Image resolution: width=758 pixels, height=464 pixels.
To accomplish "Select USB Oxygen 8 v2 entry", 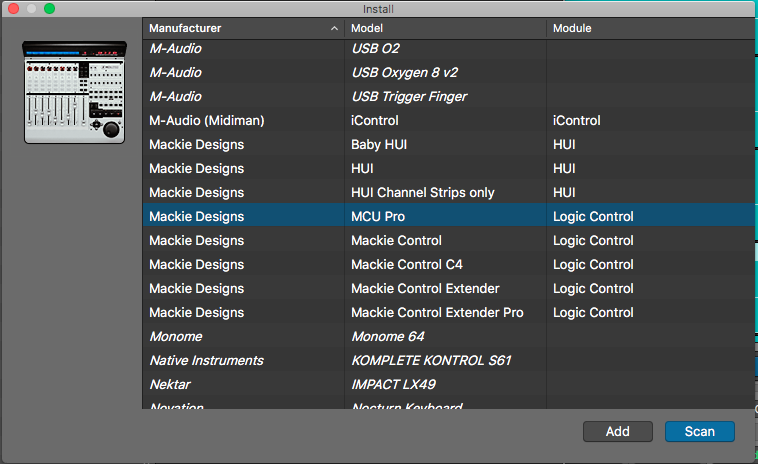I will [449, 72].
